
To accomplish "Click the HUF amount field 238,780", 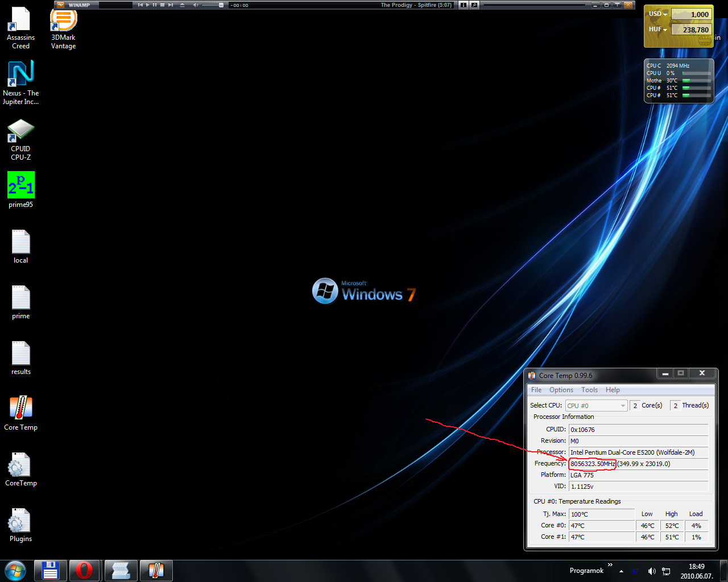I will [691, 30].
